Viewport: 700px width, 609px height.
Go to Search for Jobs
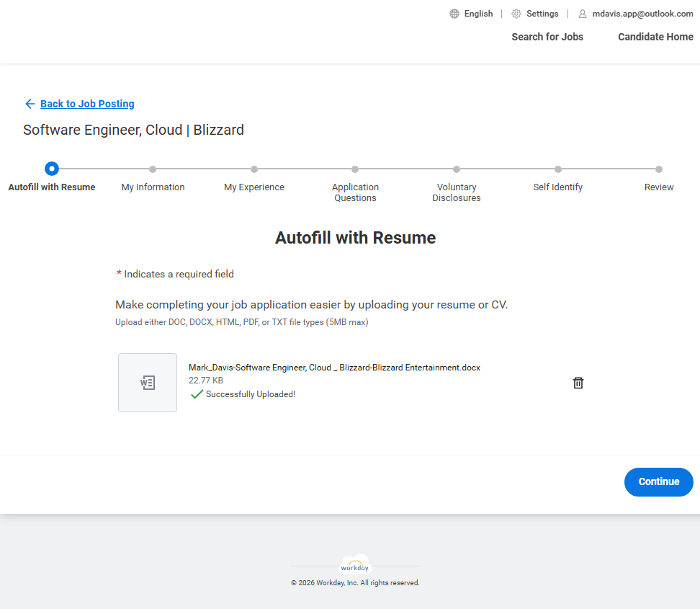tap(547, 37)
